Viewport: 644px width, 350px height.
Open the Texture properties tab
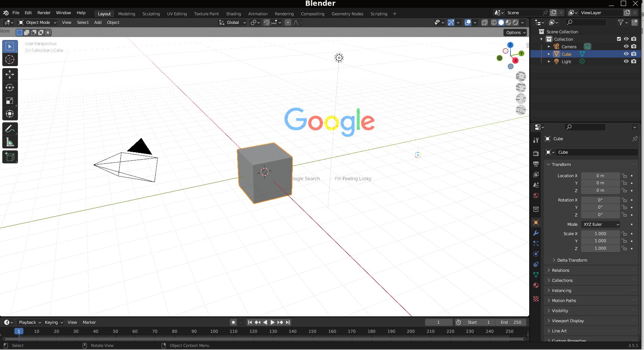tap(536, 299)
